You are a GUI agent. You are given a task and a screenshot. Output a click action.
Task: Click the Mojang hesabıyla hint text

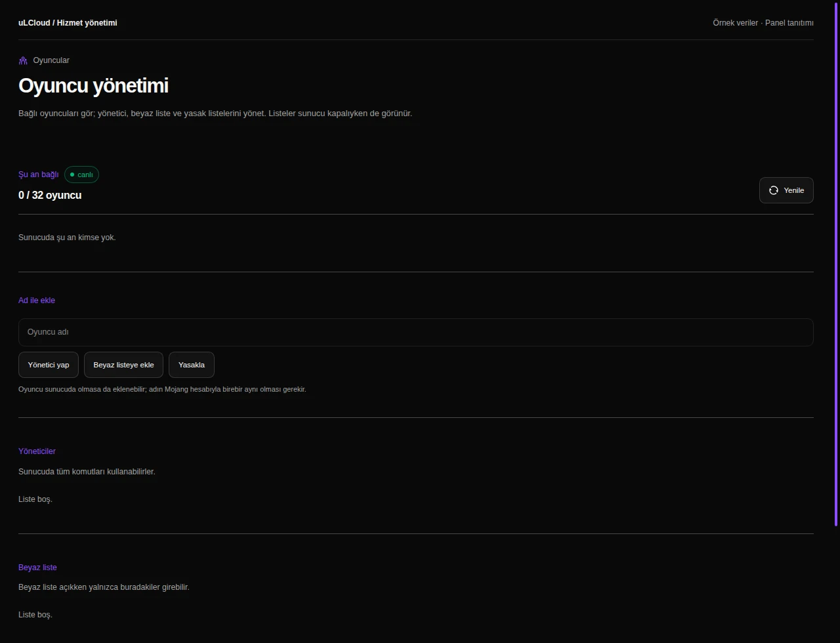162,389
